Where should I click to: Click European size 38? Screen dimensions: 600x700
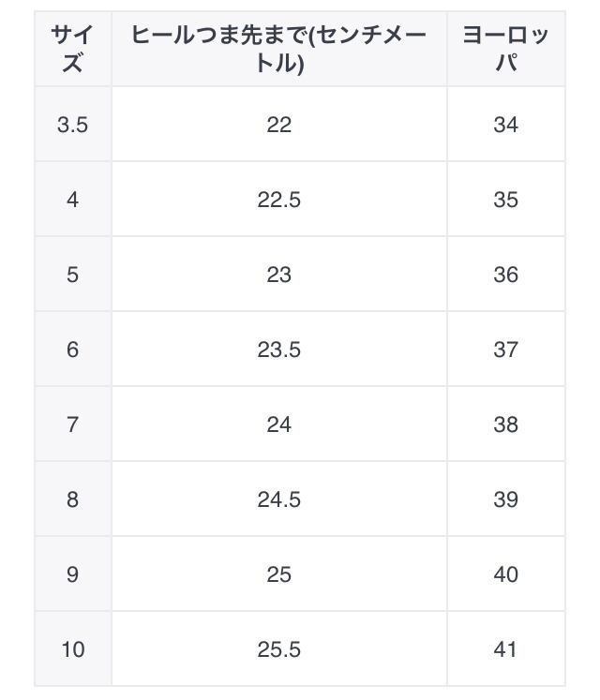click(505, 424)
